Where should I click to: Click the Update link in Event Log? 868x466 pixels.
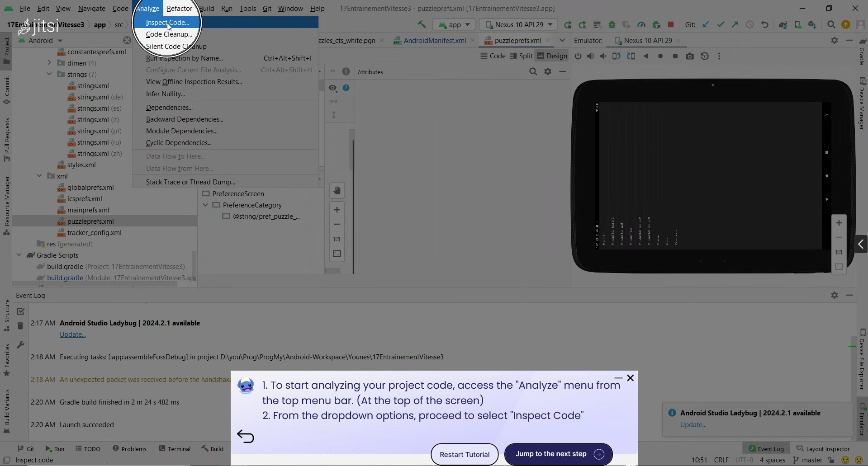pos(72,334)
